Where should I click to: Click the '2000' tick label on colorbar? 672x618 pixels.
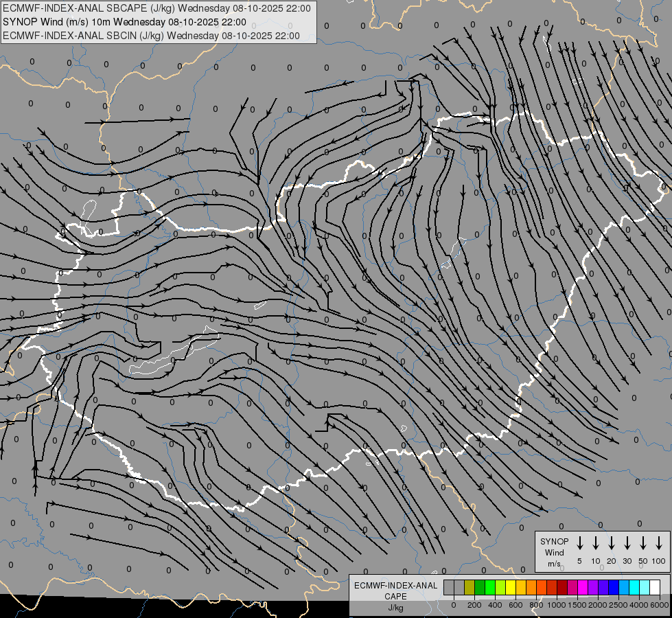598,605
